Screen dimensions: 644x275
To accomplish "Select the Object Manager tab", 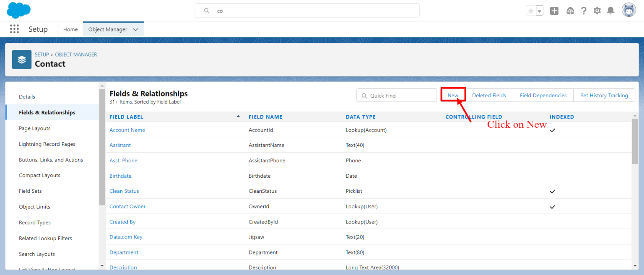I will tap(108, 29).
